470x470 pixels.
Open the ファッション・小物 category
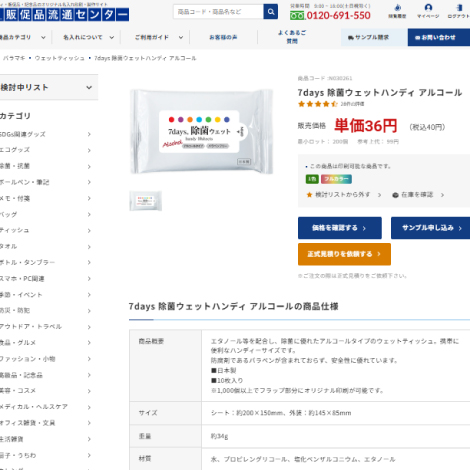[46, 359]
